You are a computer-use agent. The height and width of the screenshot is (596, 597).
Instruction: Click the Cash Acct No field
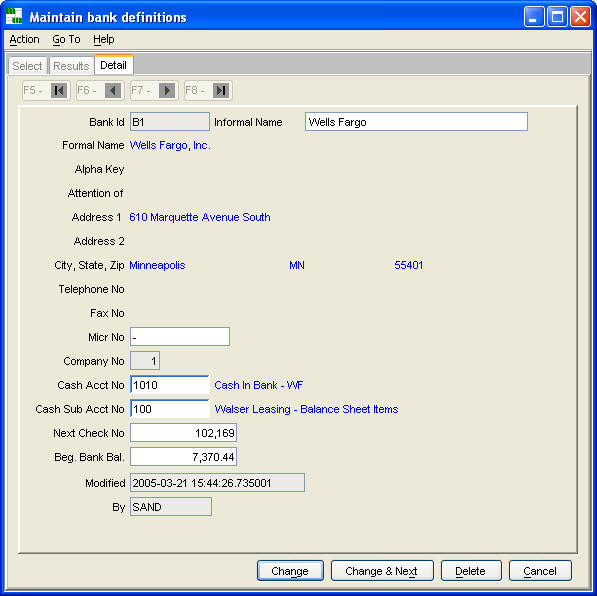click(x=170, y=385)
